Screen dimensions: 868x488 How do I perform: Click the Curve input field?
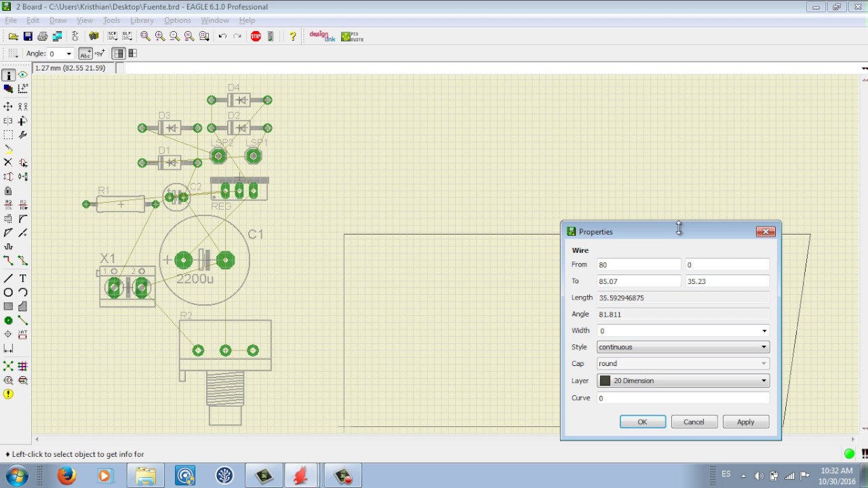(683, 398)
